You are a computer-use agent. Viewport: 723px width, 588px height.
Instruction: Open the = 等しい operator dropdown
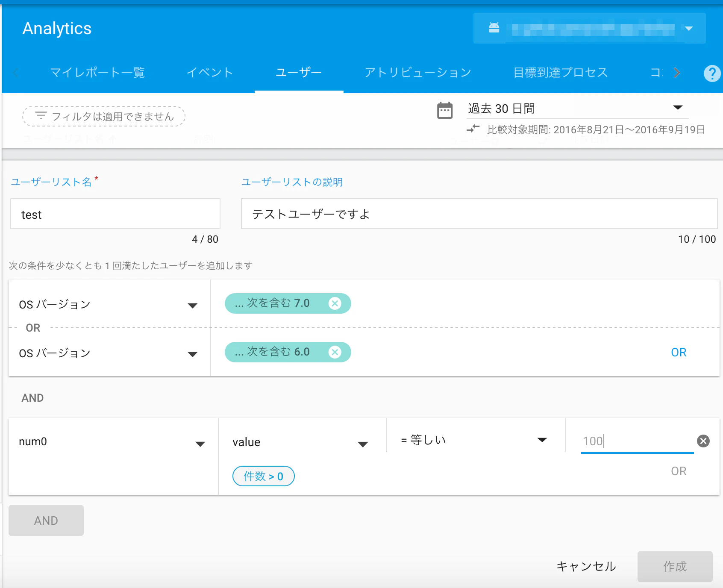[474, 440]
